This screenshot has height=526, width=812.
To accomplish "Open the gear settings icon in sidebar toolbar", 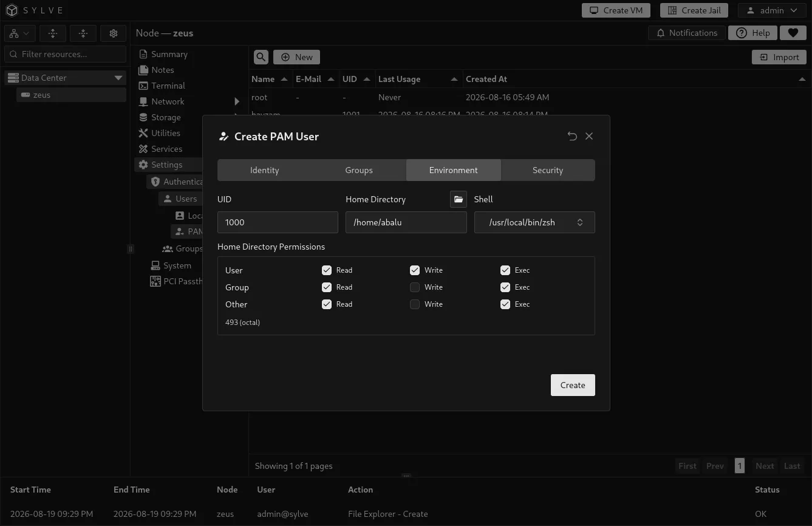I will coord(113,33).
